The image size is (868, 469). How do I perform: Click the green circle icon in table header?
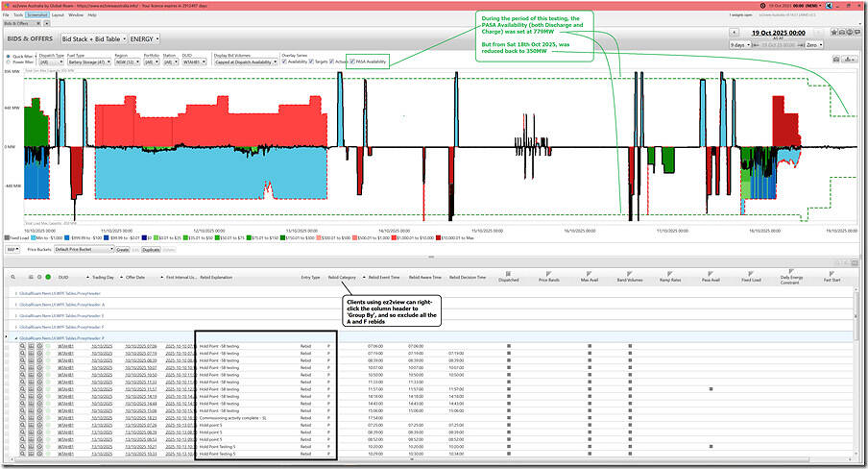[48, 277]
